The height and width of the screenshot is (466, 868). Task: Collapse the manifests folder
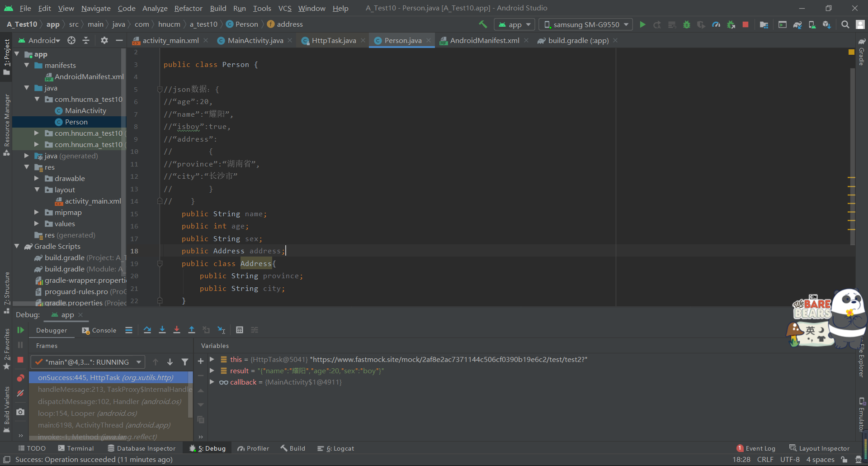[27, 65]
